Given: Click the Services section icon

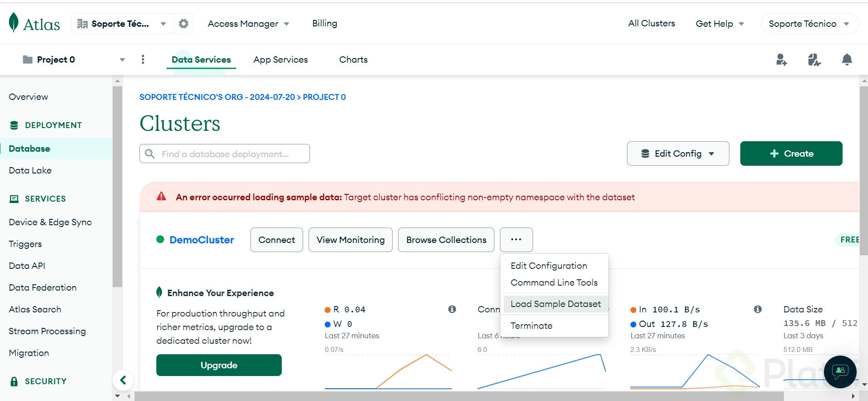Looking at the screenshot, I should pos(14,199).
